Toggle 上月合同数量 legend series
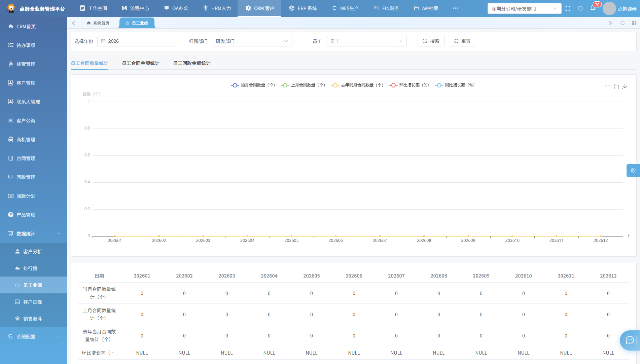 point(303,85)
